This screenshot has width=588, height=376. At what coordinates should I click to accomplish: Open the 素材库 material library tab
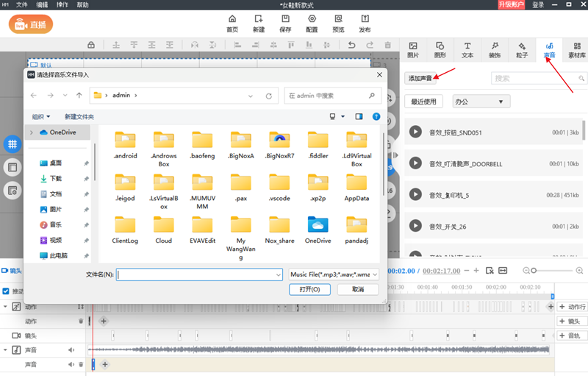coord(577,49)
